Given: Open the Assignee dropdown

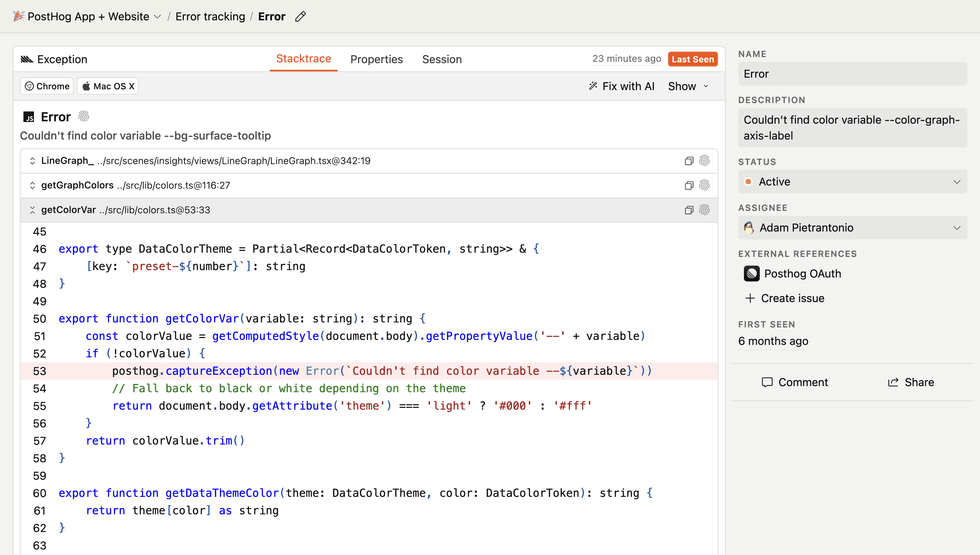Looking at the screenshot, I should point(852,228).
